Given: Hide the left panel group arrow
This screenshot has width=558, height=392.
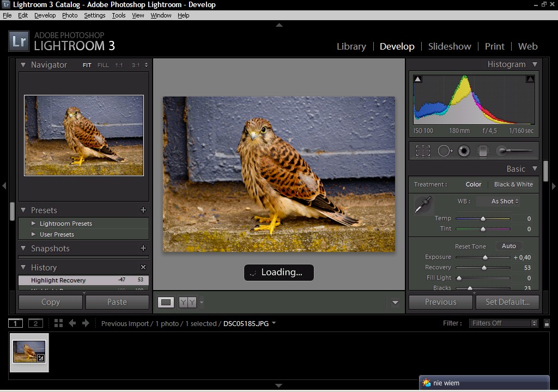Looking at the screenshot, I should pos(4,186).
